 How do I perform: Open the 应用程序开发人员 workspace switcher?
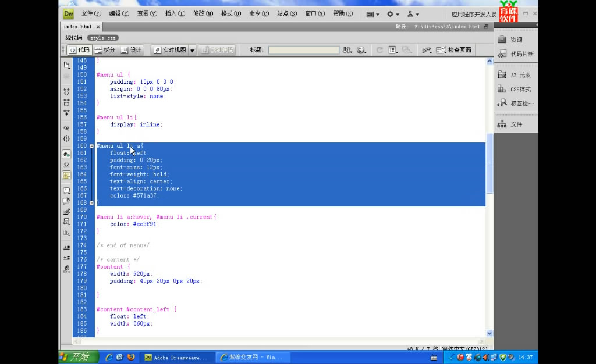pyautogui.click(x=474, y=15)
